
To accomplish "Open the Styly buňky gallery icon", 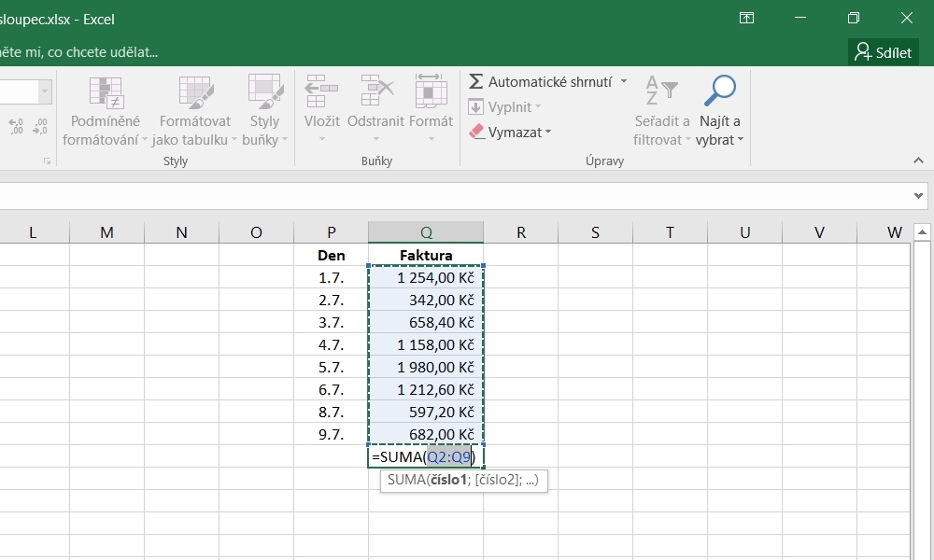I will 264,92.
